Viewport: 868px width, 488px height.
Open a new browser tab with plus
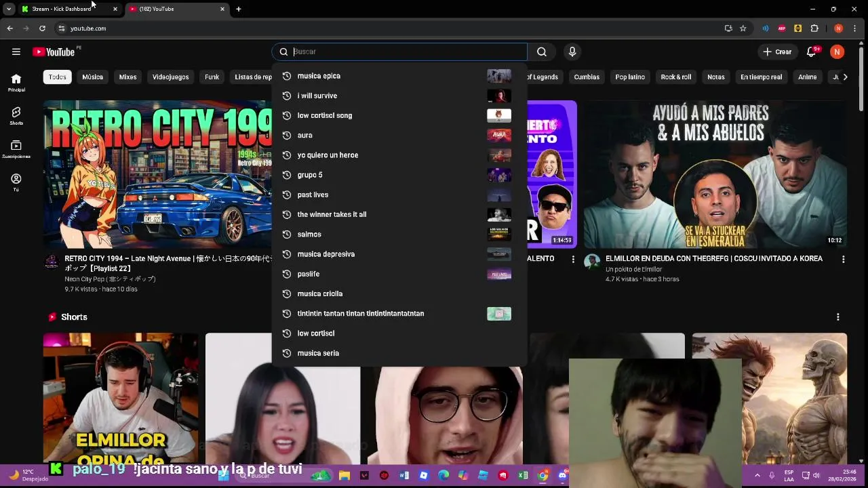[x=238, y=9]
